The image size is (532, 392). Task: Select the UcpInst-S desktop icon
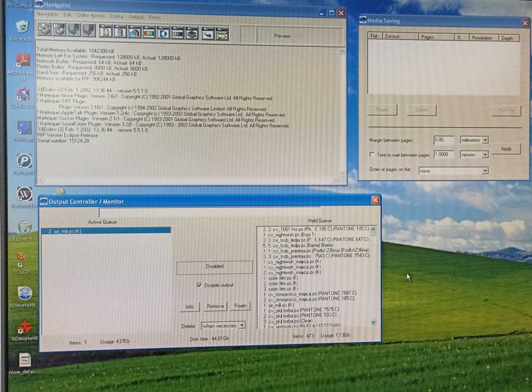[x=24, y=231]
